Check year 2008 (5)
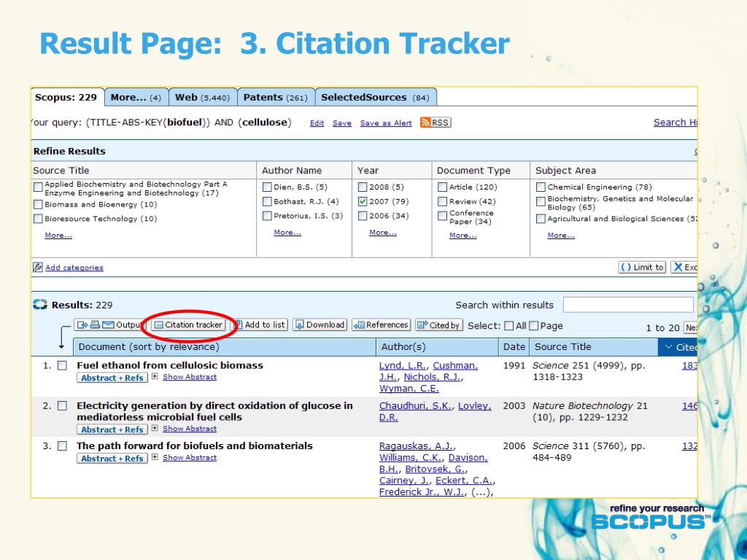The width and height of the screenshot is (747, 560). (x=363, y=187)
